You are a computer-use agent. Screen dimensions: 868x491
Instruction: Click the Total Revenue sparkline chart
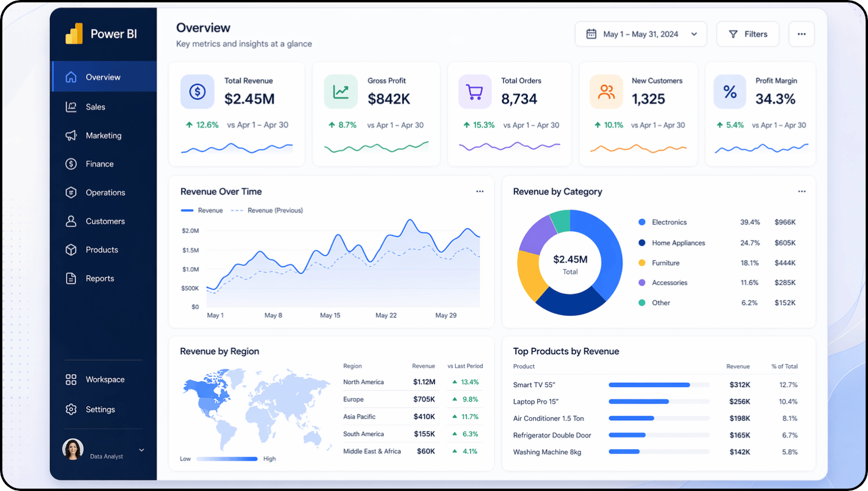click(x=236, y=148)
